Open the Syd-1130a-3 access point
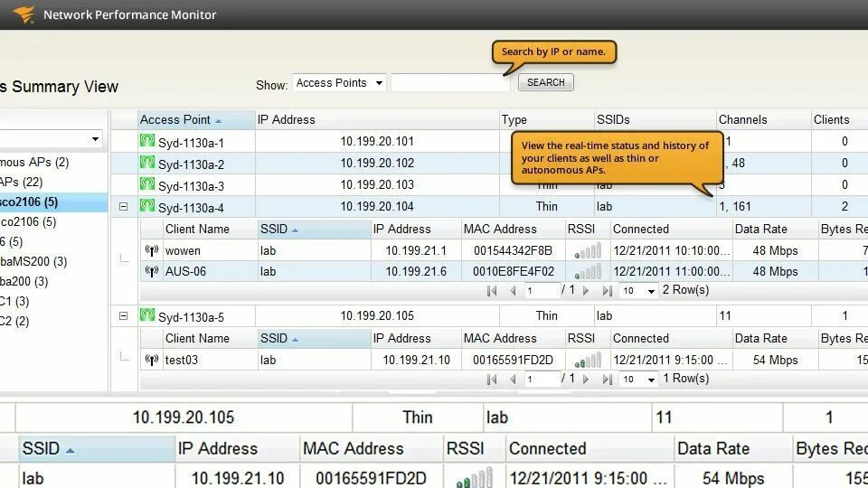868x488 pixels. [x=191, y=186]
